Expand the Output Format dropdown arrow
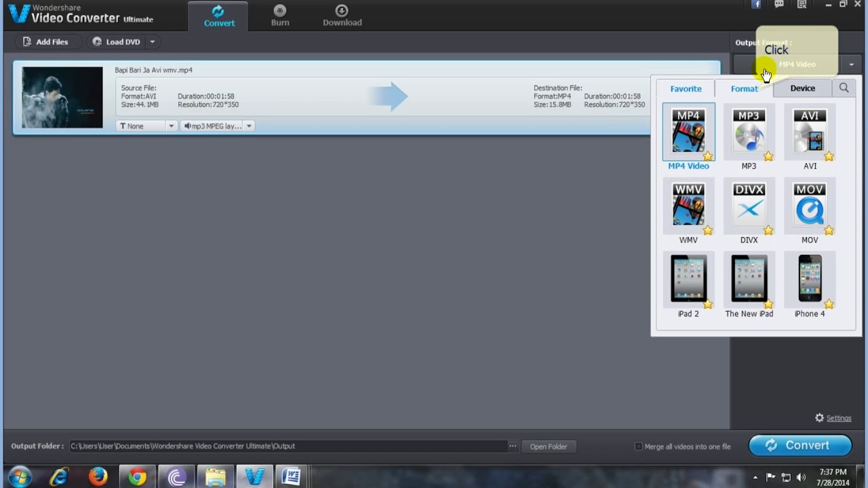 tap(851, 64)
